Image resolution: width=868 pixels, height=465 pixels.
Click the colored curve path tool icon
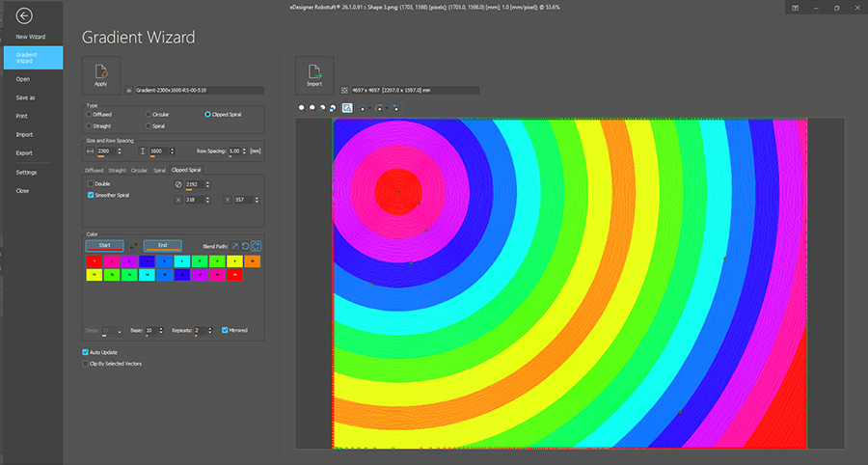(x=379, y=108)
